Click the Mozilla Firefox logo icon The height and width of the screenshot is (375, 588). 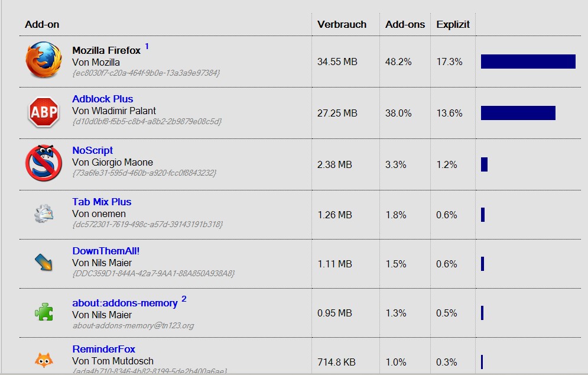[44, 61]
